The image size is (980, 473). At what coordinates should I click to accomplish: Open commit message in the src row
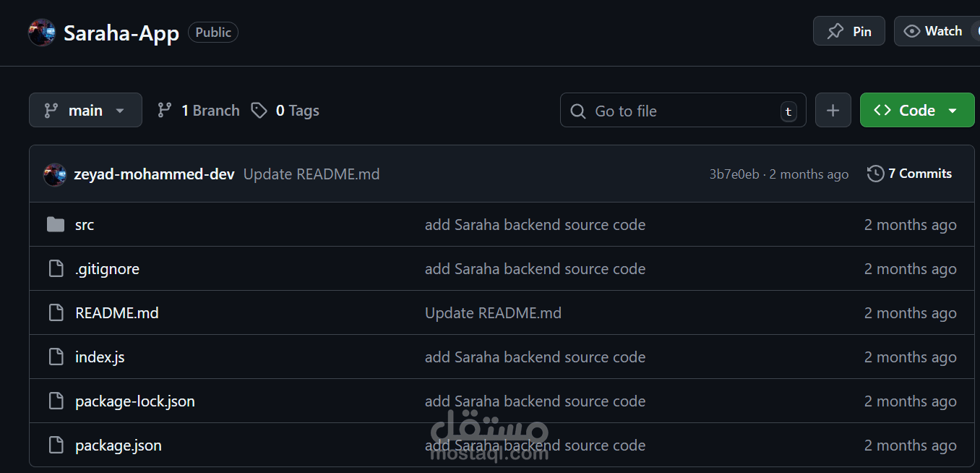click(536, 225)
